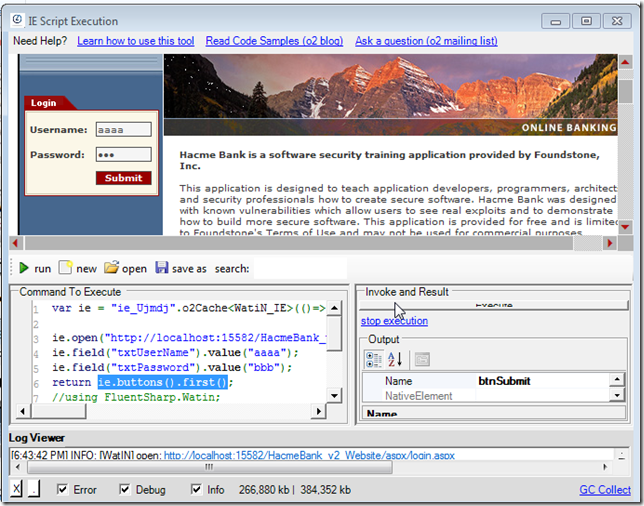The width and height of the screenshot is (644, 506).
Task: Click the //using FluentSharp.Watin comment line
Action: click(x=136, y=397)
